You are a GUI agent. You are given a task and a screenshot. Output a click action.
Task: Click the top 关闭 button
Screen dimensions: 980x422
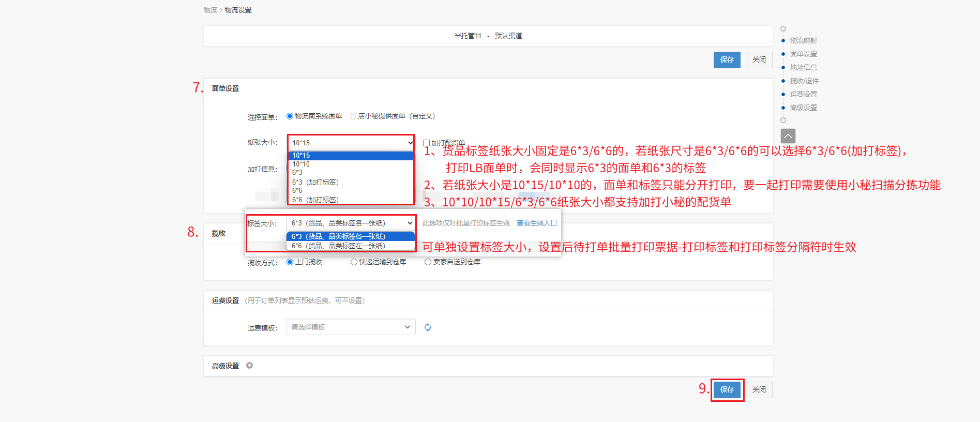click(x=759, y=60)
